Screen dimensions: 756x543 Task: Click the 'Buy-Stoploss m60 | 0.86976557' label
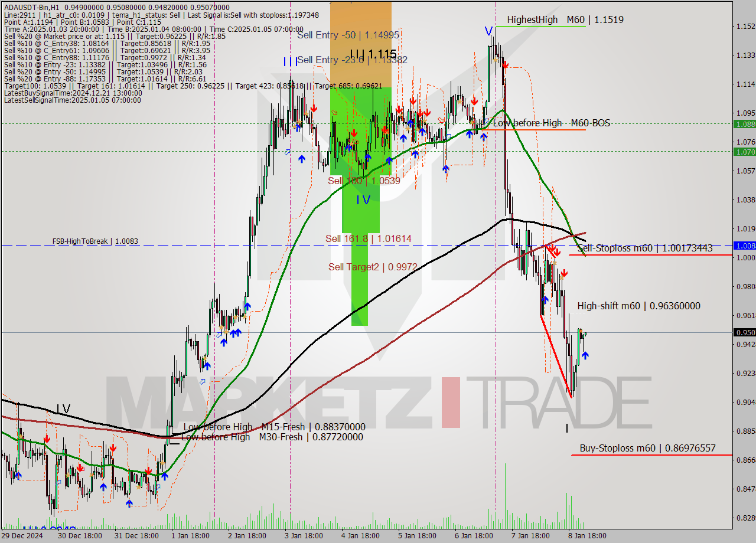click(x=647, y=448)
